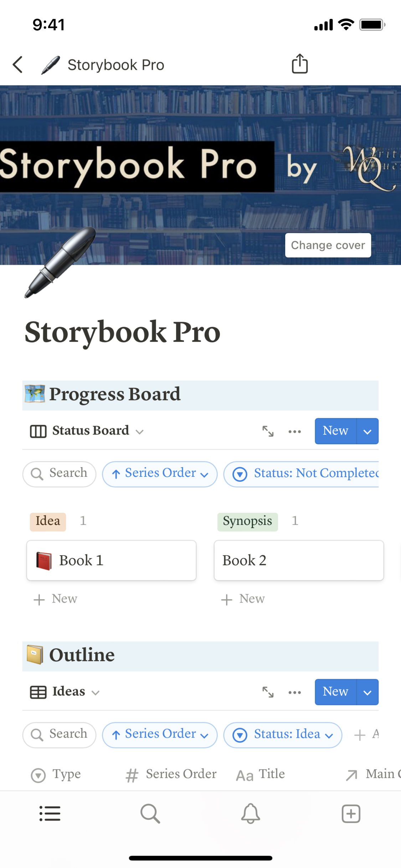Focus the Search field in Progress Board
The height and width of the screenshot is (868, 401).
coord(60,474)
